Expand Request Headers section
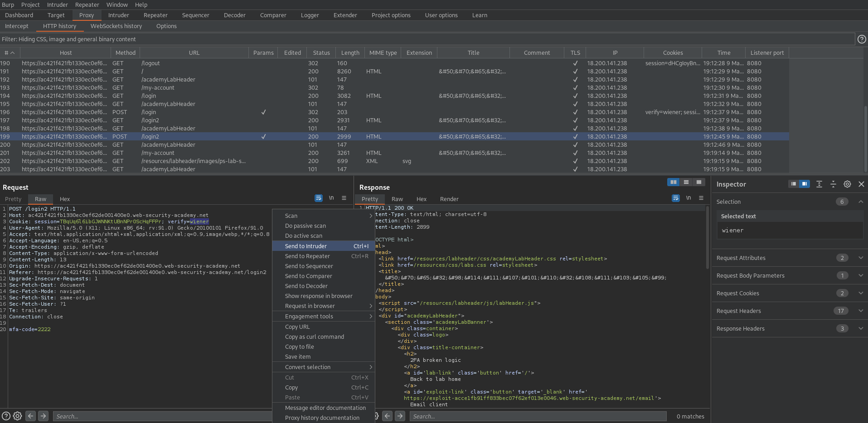The image size is (868, 423). coord(860,311)
